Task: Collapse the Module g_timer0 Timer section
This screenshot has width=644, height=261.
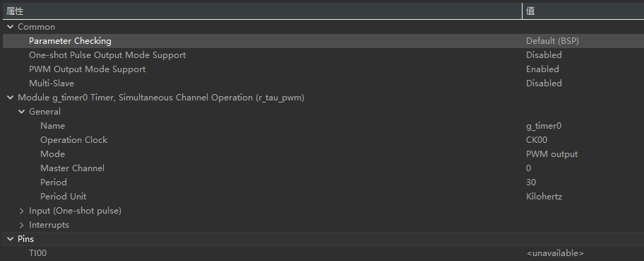Action: tap(11, 98)
